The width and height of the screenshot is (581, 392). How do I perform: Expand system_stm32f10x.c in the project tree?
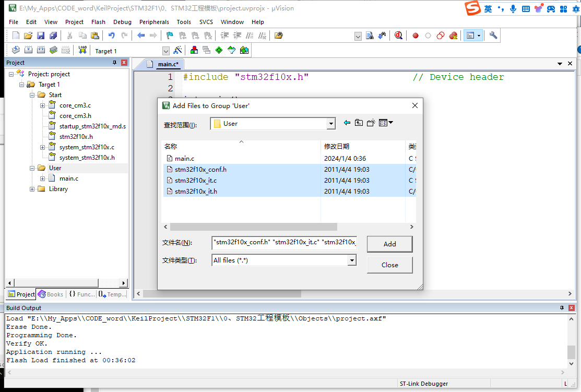(x=43, y=148)
